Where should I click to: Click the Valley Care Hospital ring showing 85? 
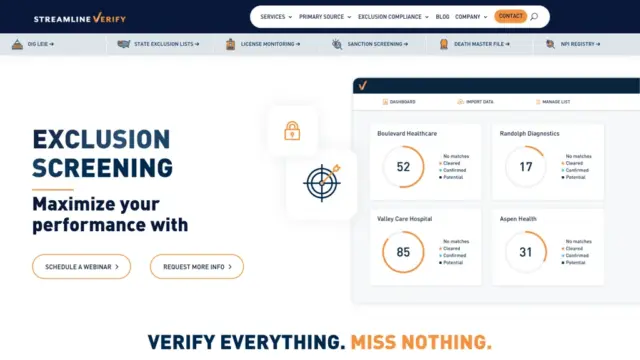pyautogui.click(x=403, y=252)
